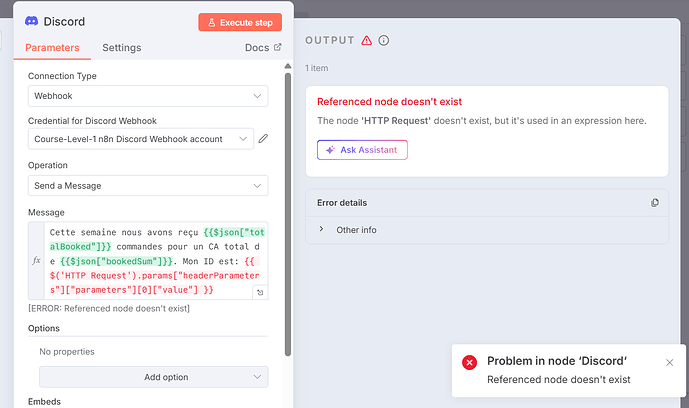Select the Parameters tab

tap(52, 48)
